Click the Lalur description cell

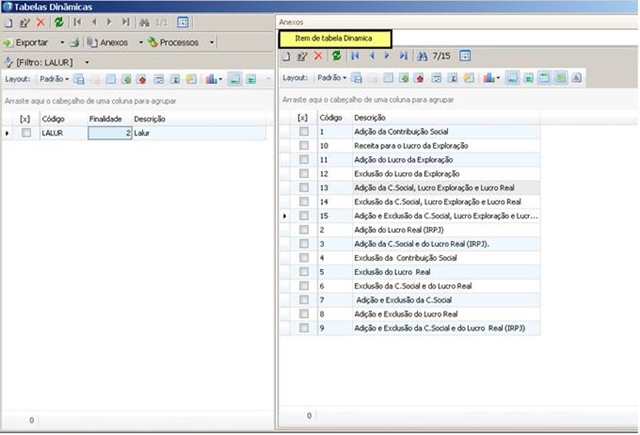199,133
